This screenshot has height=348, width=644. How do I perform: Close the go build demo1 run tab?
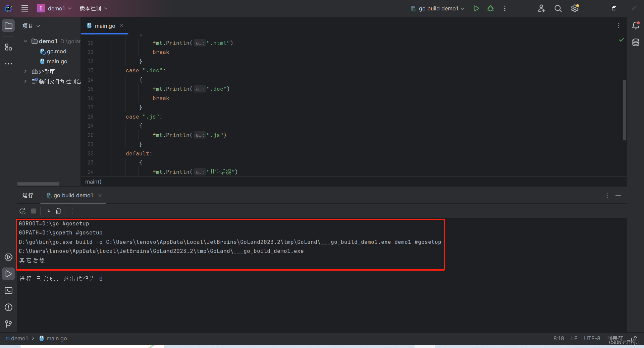point(100,196)
